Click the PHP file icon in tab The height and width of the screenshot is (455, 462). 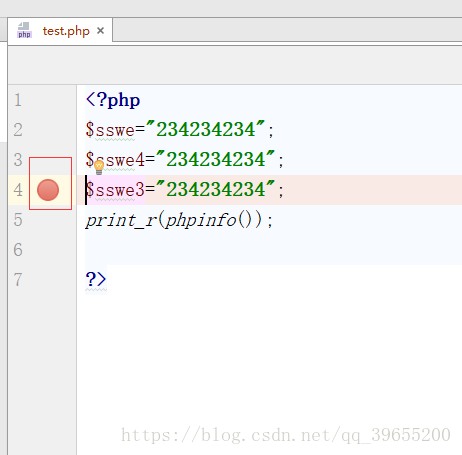[24, 30]
